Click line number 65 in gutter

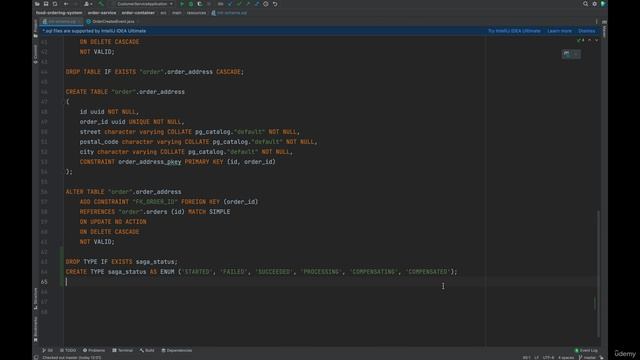coord(44,282)
